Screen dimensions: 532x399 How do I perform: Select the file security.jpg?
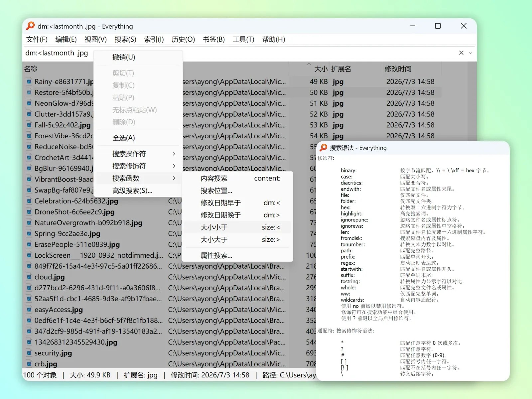(53, 353)
